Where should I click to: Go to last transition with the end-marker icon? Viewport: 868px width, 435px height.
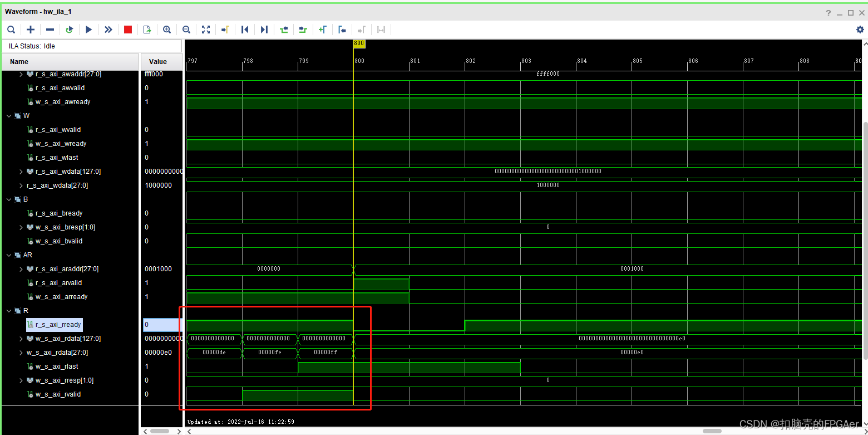click(x=264, y=30)
